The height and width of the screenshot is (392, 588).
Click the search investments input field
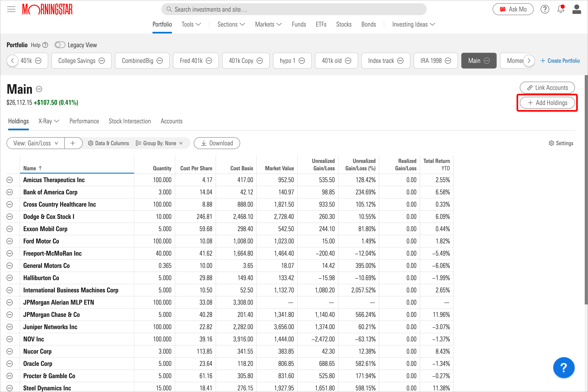click(x=294, y=10)
